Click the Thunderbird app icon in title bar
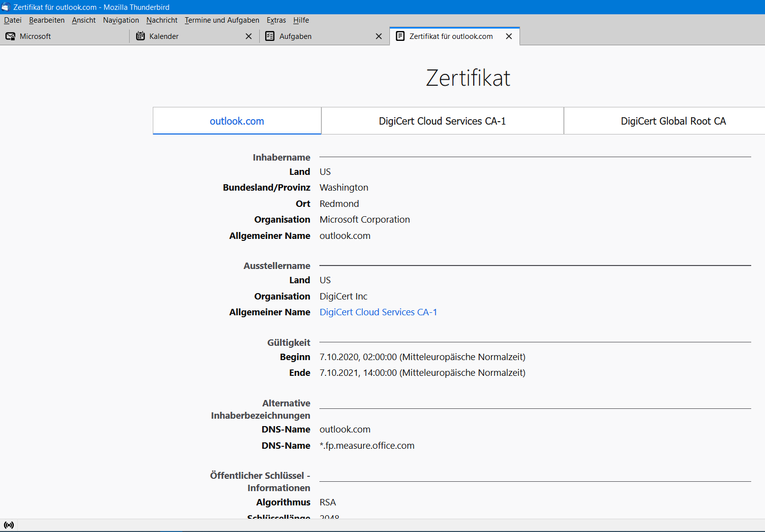 6,7
